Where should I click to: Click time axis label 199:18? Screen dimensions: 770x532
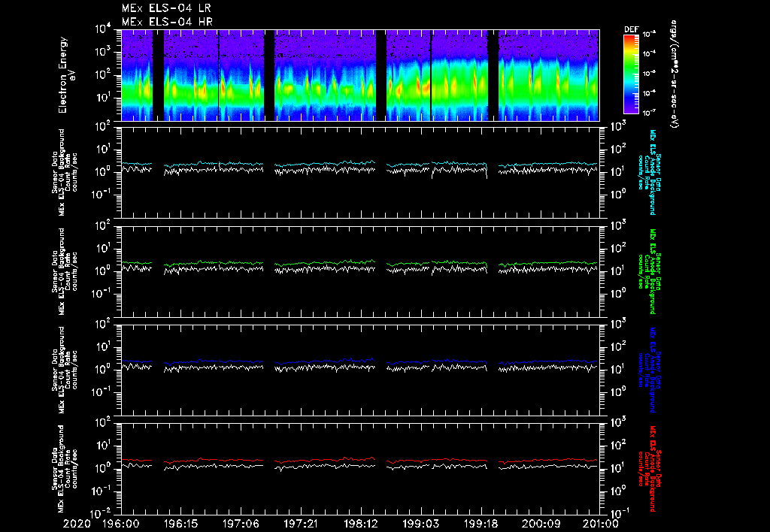480,524
